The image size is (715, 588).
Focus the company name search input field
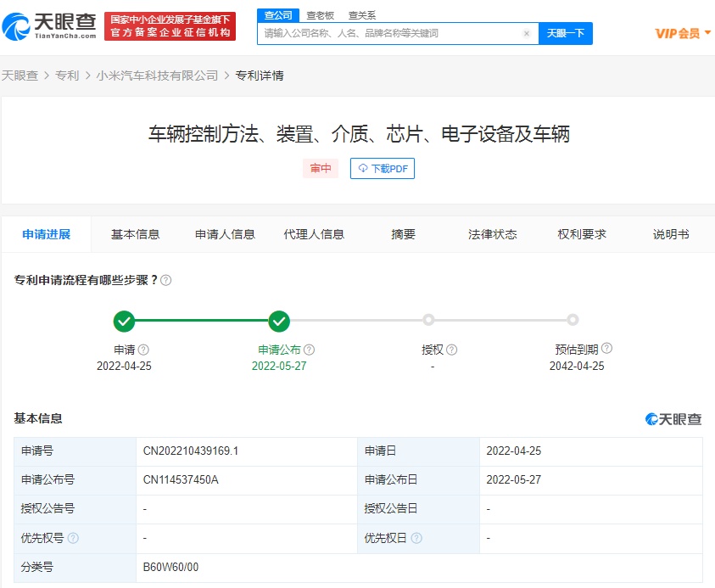tap(390, 34)
